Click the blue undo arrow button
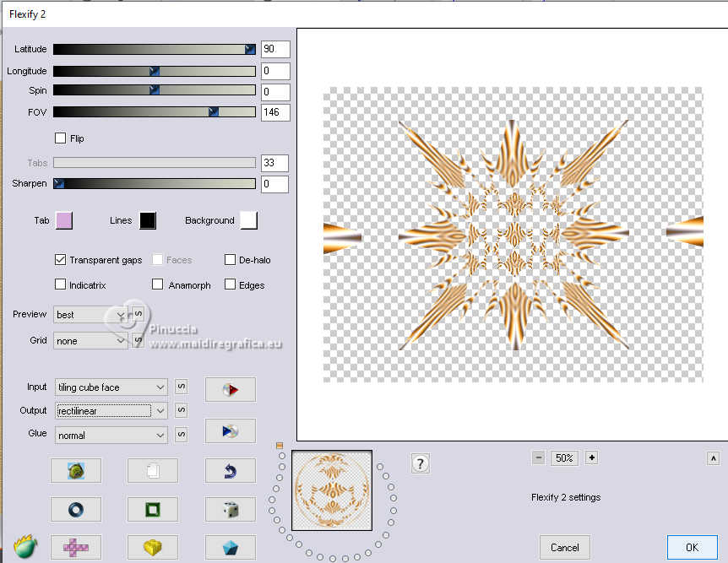 pyautogui.click(x=231, y=471)
